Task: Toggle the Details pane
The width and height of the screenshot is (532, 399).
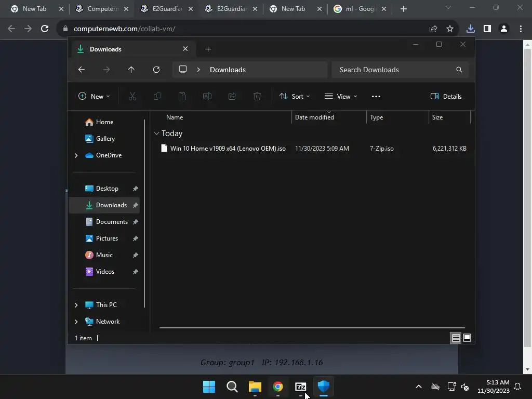Action: 446,96
